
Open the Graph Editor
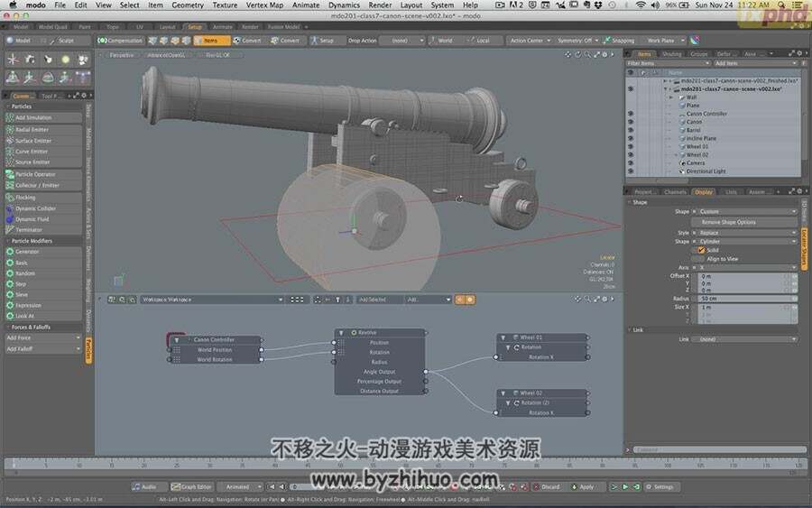coord(191,486)
